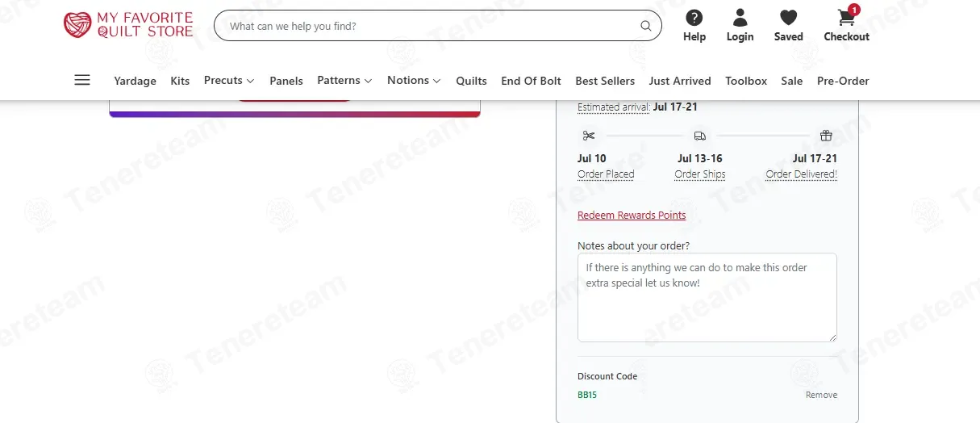Screen dimensions: 980x423
Task: Focus the order notes text area
Action: (x=707, y=297)
